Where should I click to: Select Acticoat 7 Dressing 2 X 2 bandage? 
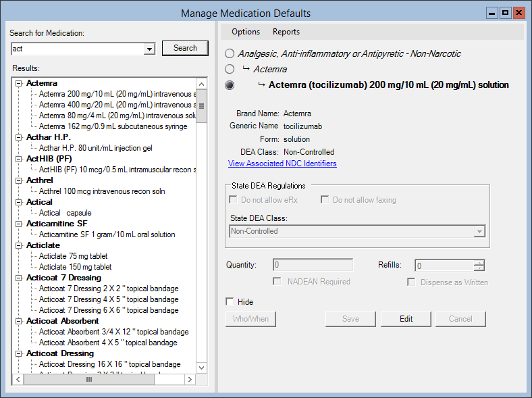[109, 289]
